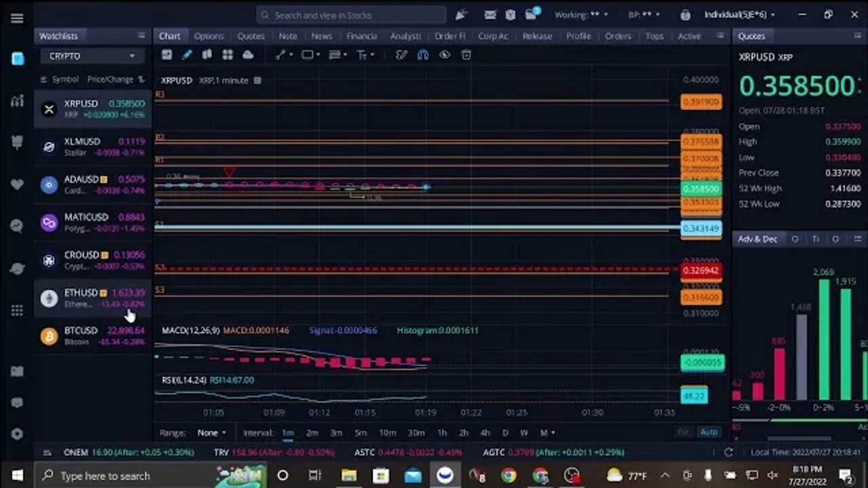The image size is (868, 488).
Task: Click the orange 0.391900 R3 price label
Action: coord(701,102)
